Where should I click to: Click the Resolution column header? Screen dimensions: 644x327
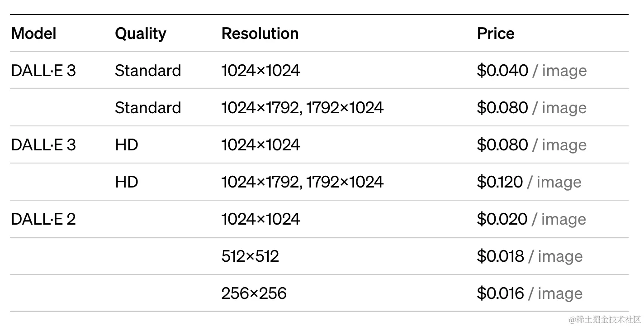pos(260,34)
